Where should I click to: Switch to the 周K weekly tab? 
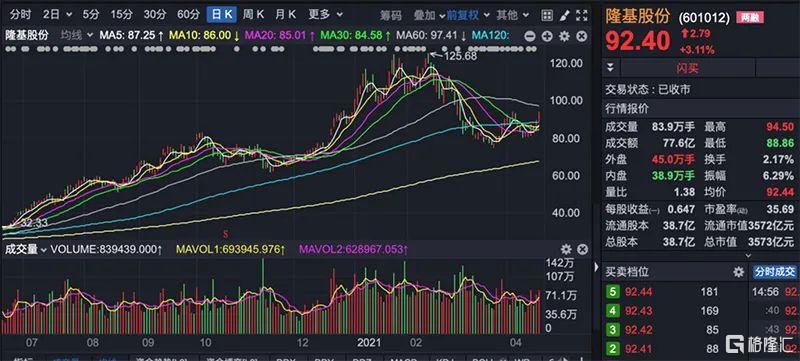[x=253, y=14]
